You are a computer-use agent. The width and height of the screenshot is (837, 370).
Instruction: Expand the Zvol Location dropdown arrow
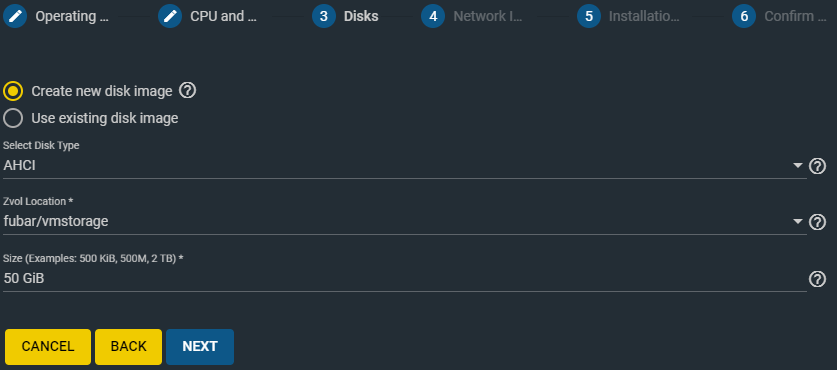coord(798,221)
